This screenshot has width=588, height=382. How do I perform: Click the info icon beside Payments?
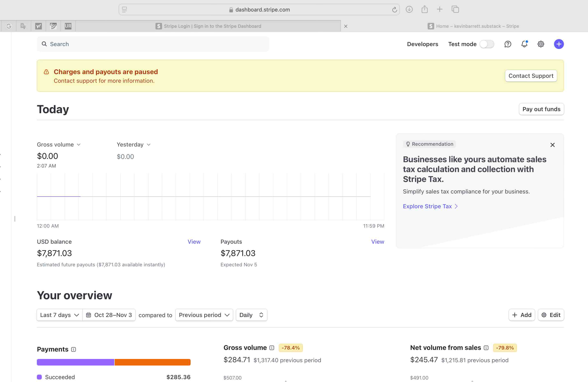[73, 349]
